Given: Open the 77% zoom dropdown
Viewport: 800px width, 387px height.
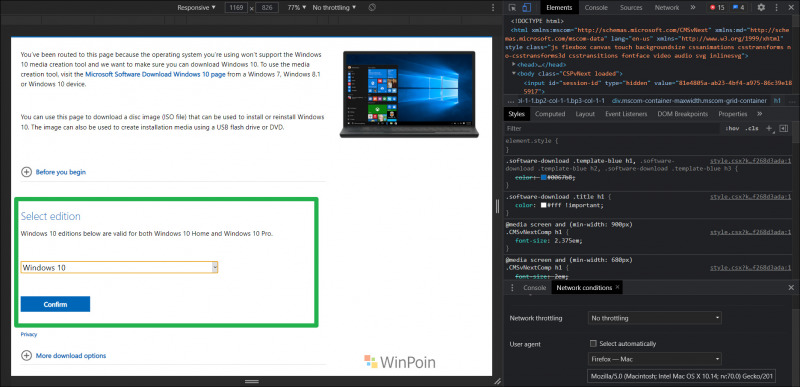Looking at the screenshot, I should [297, 8].
